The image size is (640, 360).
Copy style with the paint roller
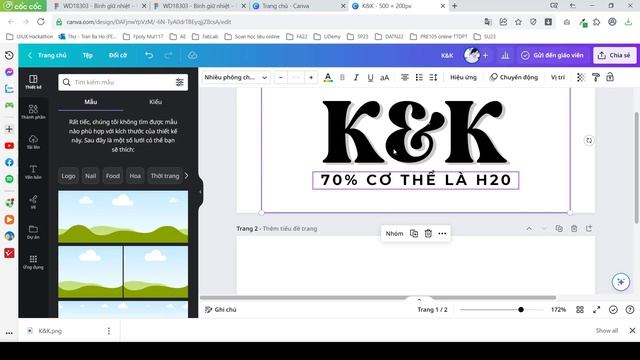596,77
